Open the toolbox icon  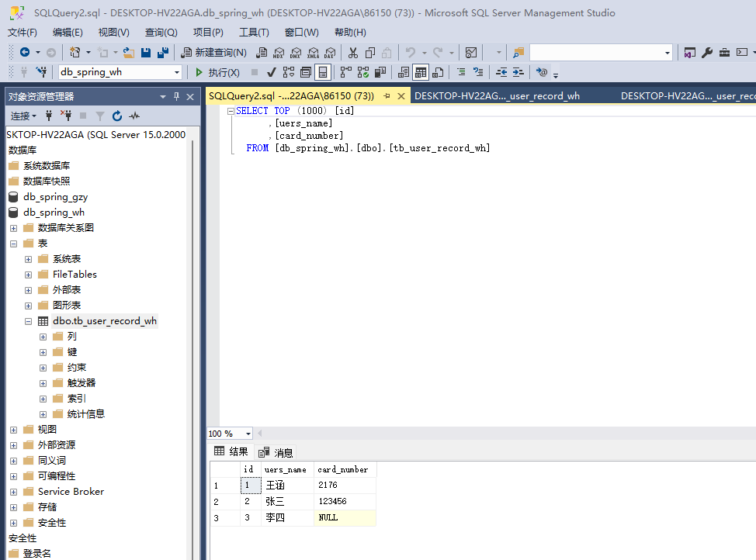click(x=724, y=52)
